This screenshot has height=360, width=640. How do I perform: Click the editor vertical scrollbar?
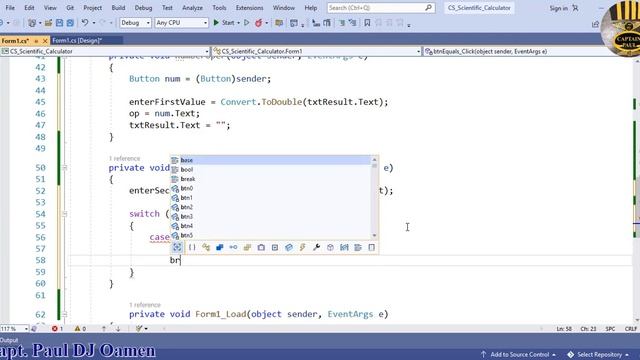tap(636, 190)
